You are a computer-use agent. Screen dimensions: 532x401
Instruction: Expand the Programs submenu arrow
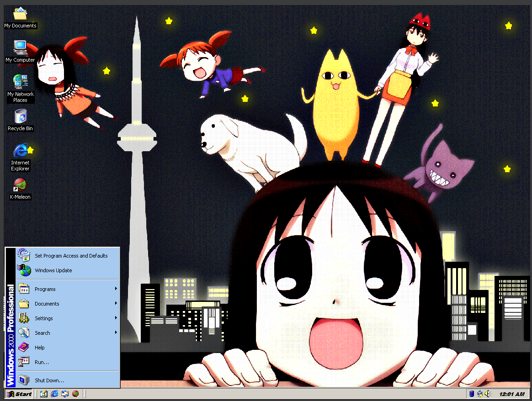pyautogui.click(x=116, y=289)
